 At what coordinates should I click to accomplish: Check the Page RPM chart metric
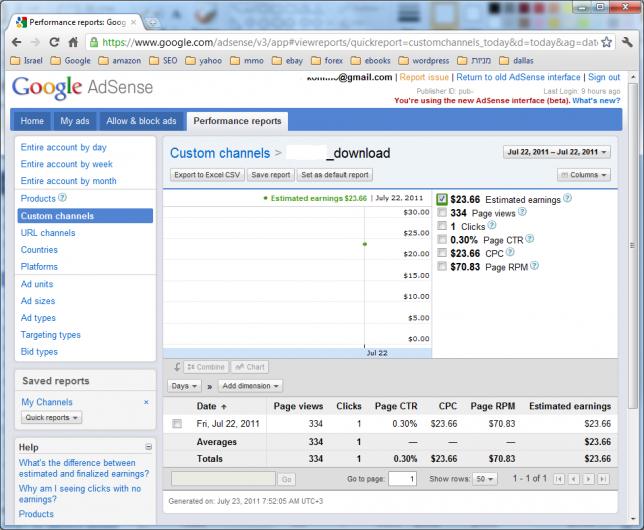pyautogui.click(x=442, y=266)
